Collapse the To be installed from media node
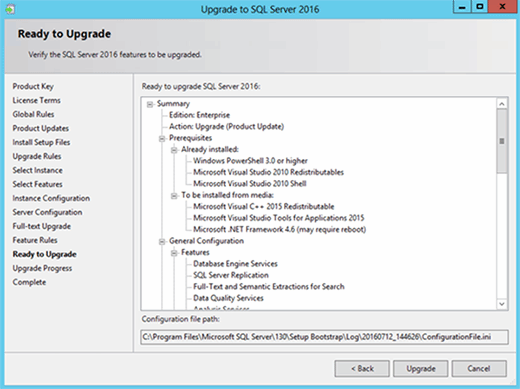Viewport: 520px width, 389px height. pos(174,196)
